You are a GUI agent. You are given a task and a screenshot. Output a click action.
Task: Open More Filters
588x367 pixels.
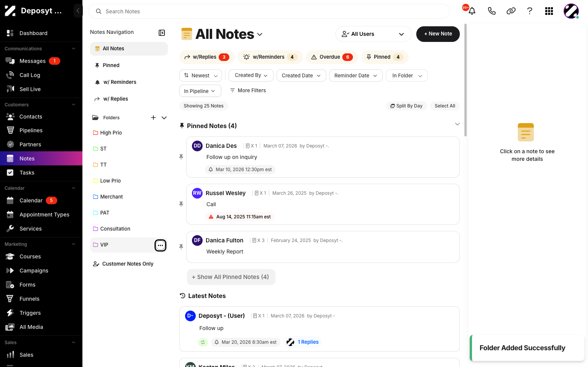pyautogui.click(x=248, y=90)
